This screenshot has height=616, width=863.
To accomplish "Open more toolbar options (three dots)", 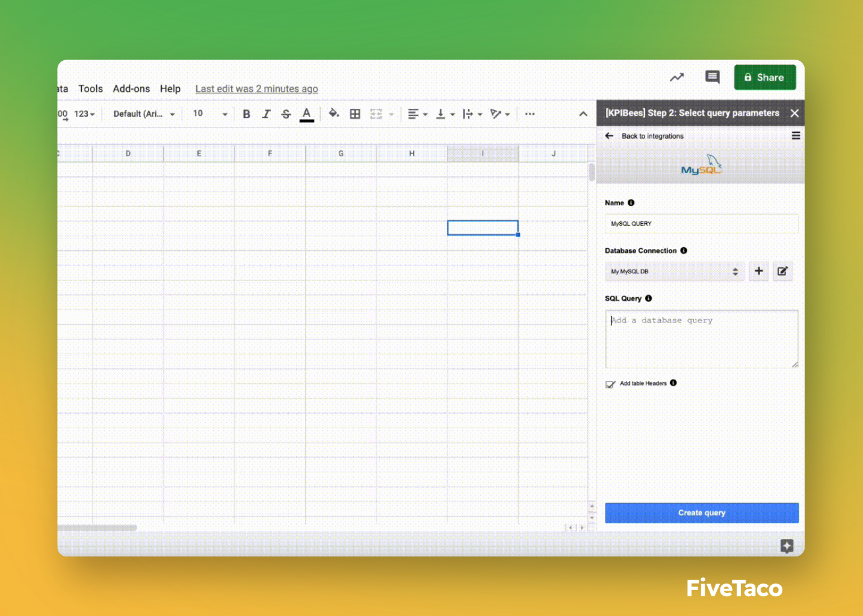I will 530,114.
